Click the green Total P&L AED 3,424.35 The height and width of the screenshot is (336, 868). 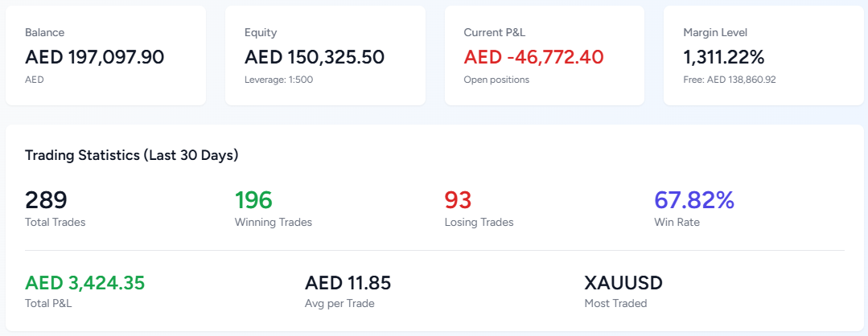tap(84, 283)
